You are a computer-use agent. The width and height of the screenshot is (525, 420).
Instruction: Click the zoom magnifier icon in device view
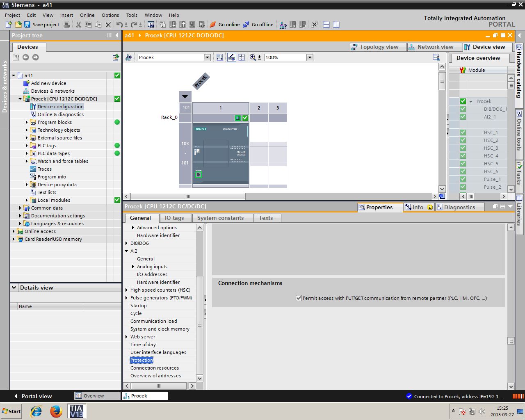tap(253, 57)
